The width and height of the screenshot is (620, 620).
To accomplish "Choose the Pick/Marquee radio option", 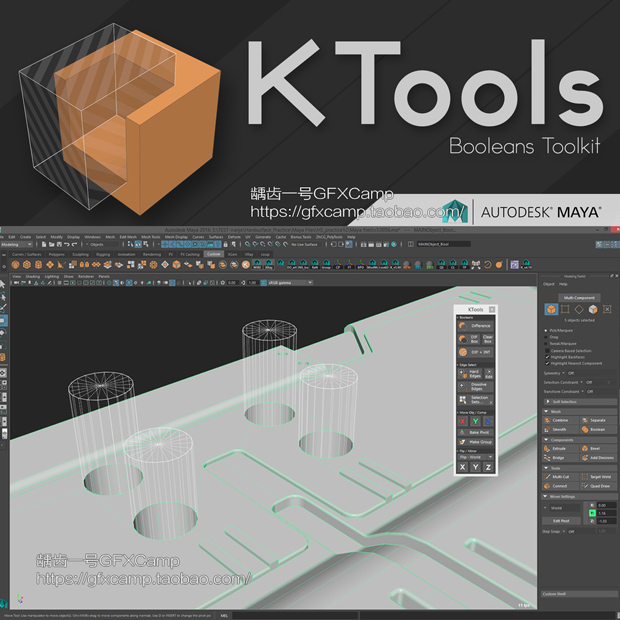I will coord(546,330).
